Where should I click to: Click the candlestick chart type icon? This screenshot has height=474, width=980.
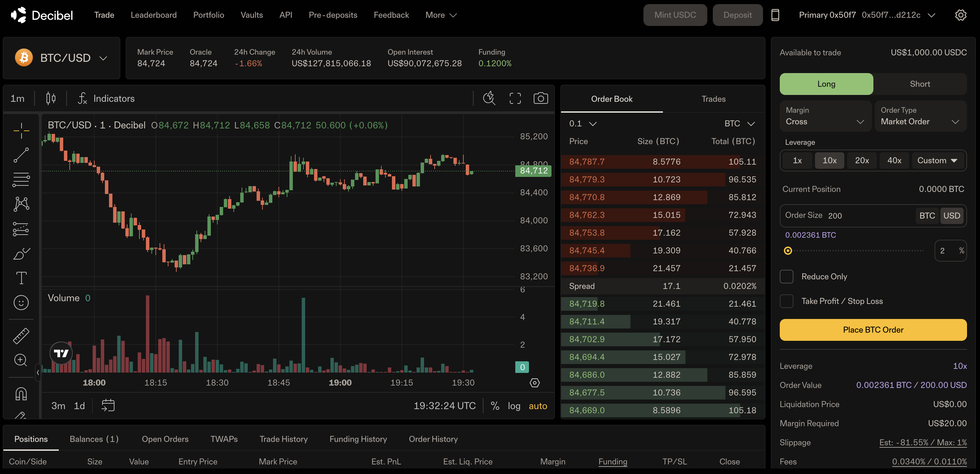click(x=51, y=98)
